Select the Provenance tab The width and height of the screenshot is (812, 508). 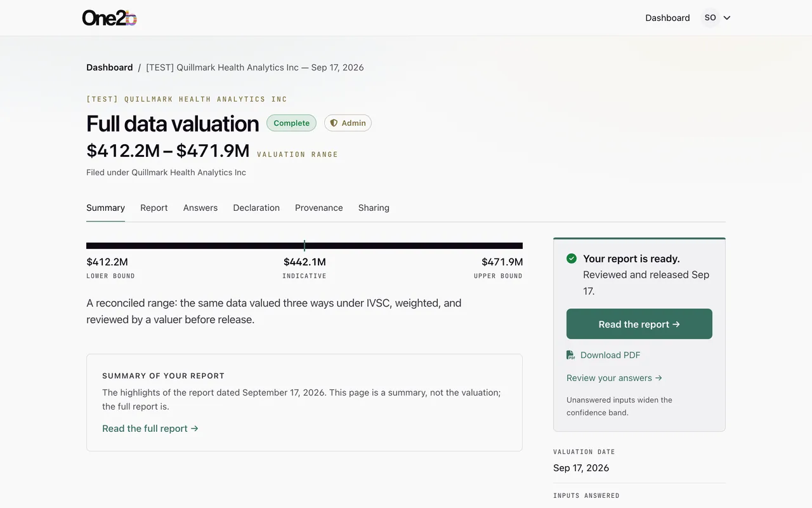point(319,208)
